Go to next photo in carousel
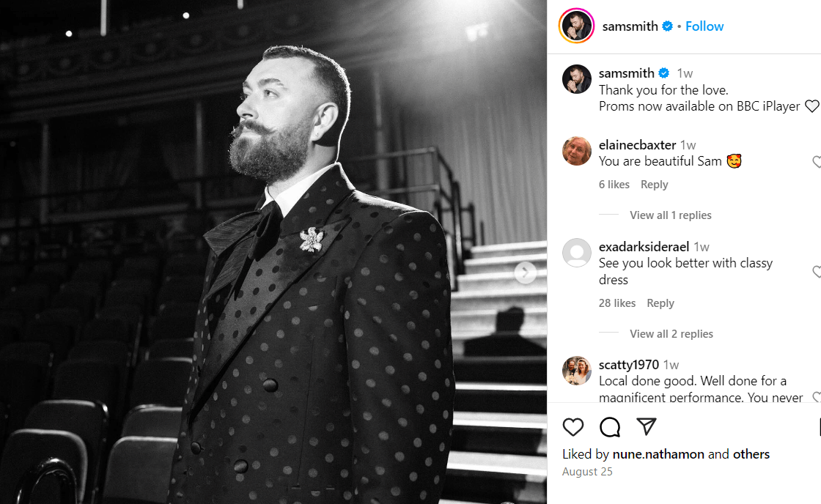 (525, 273)
